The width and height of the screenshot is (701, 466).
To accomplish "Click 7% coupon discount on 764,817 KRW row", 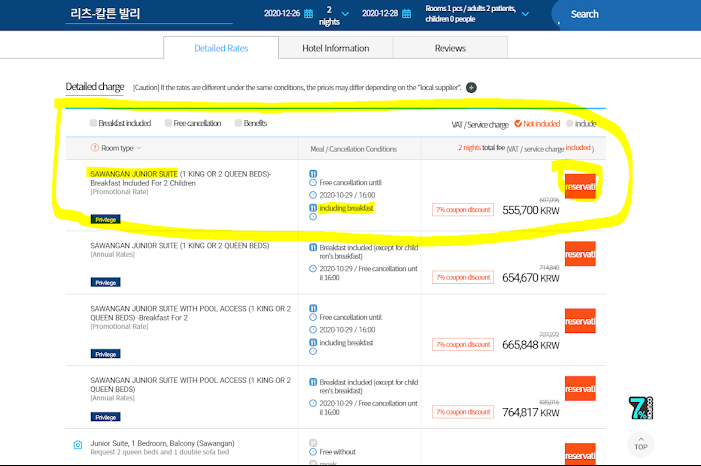I will point(463,412).
